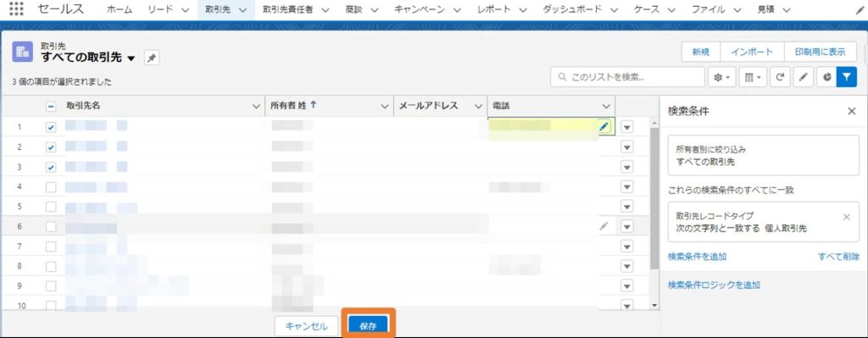The height and width of the screenshot is (338, 868).
Task: Check the row 4 checkbox
Action: (51, 187)
